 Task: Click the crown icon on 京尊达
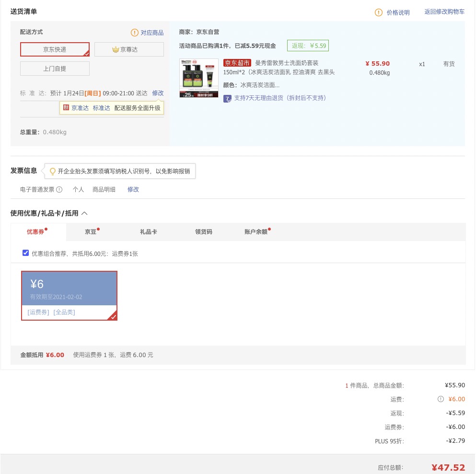point(116,49)
